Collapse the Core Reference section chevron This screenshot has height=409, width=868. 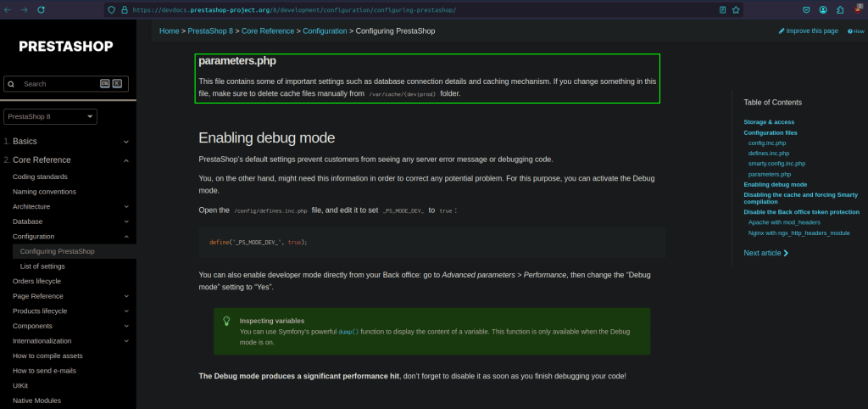(126, 160)
